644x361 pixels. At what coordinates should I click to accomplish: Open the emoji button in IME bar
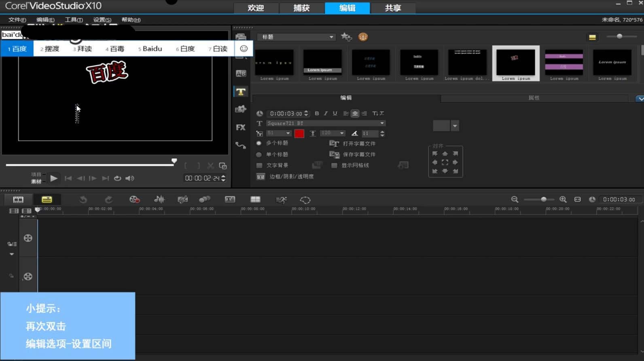pos(244,49)
